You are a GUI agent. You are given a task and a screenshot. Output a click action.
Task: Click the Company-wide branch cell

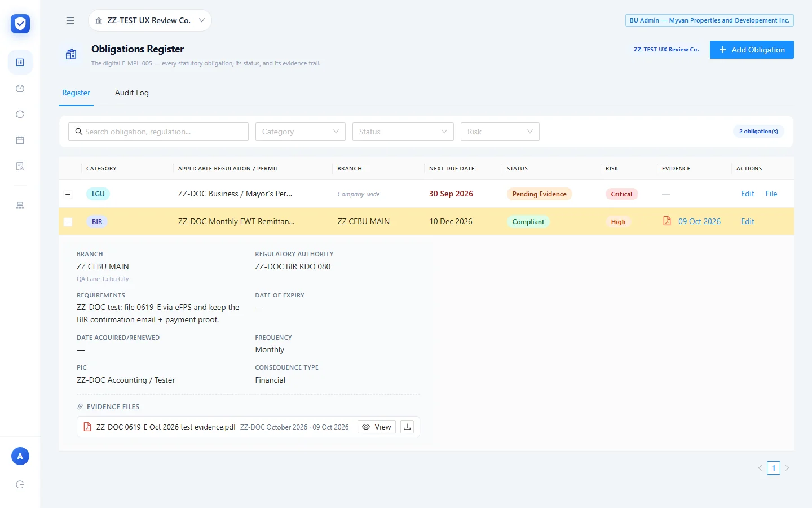(359, 194)
